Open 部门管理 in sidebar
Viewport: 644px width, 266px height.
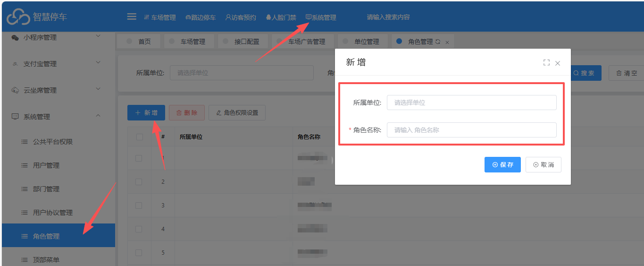tap(59, 189)
